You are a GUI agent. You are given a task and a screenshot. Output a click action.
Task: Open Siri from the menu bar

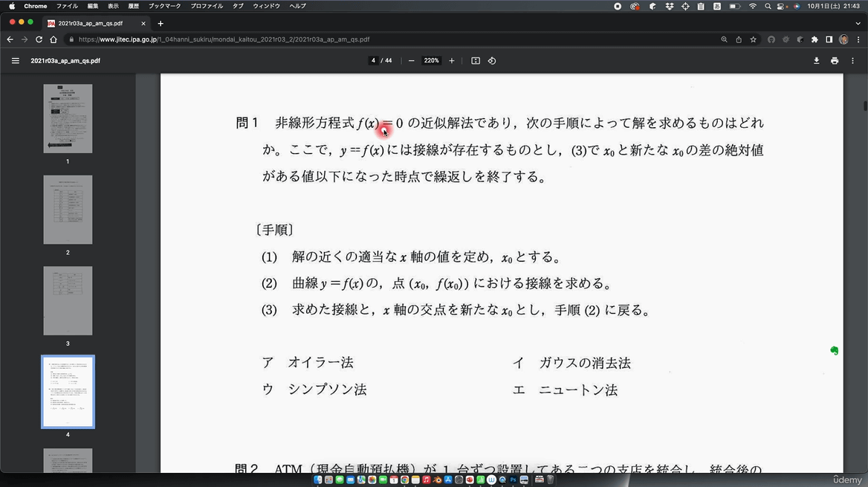(797, 6)
